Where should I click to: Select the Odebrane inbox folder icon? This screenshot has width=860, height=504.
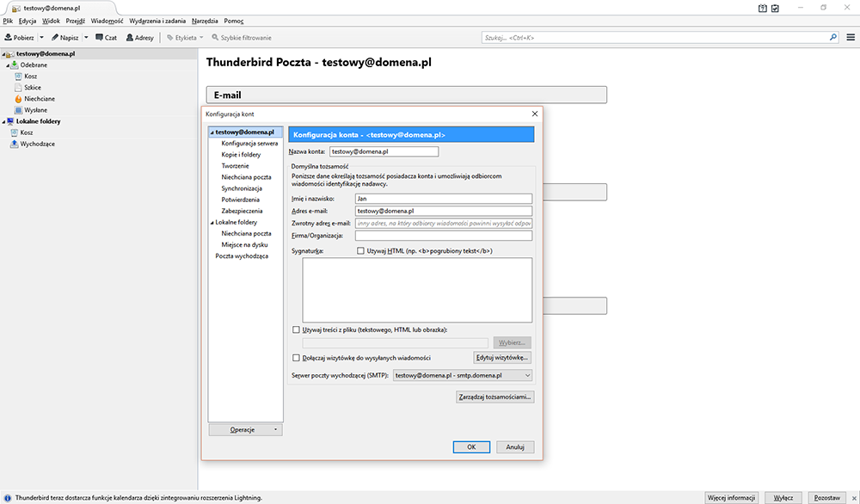tap(15, 65)
